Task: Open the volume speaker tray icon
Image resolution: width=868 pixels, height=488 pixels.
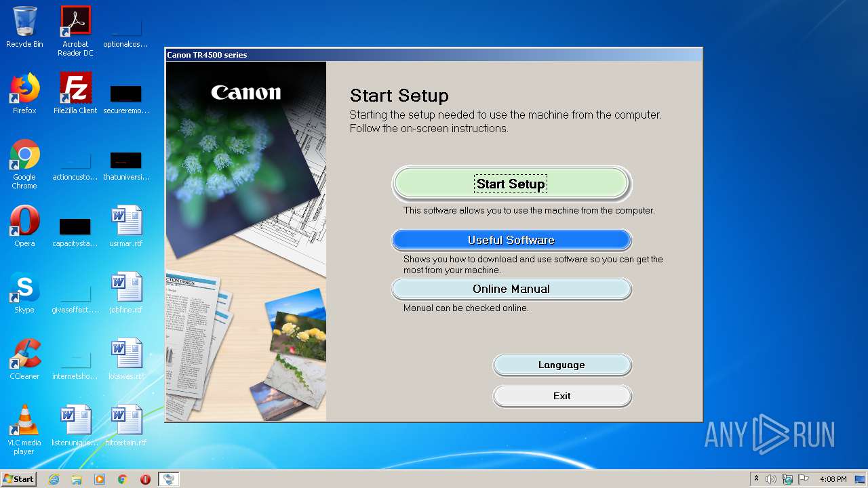Action: [771, 479]
